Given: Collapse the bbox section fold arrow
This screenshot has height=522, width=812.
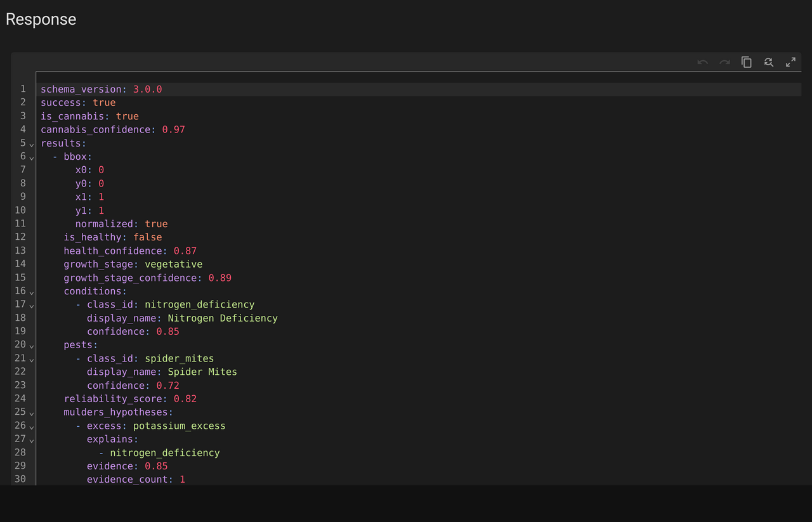Looking at the screenshot, I should click(32, 158).
